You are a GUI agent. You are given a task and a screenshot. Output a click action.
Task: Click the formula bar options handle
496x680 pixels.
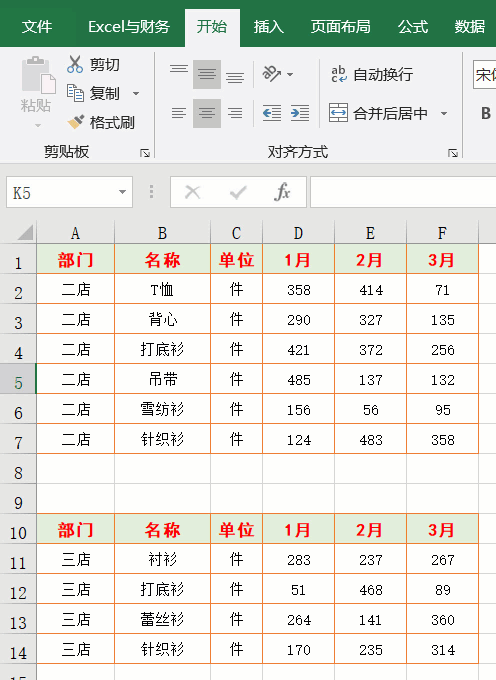coord(151,192)
